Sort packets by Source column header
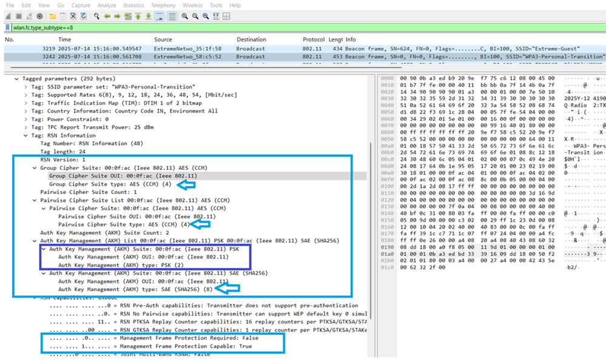Screen dimensions: 606x364 [x=194, y=39]
